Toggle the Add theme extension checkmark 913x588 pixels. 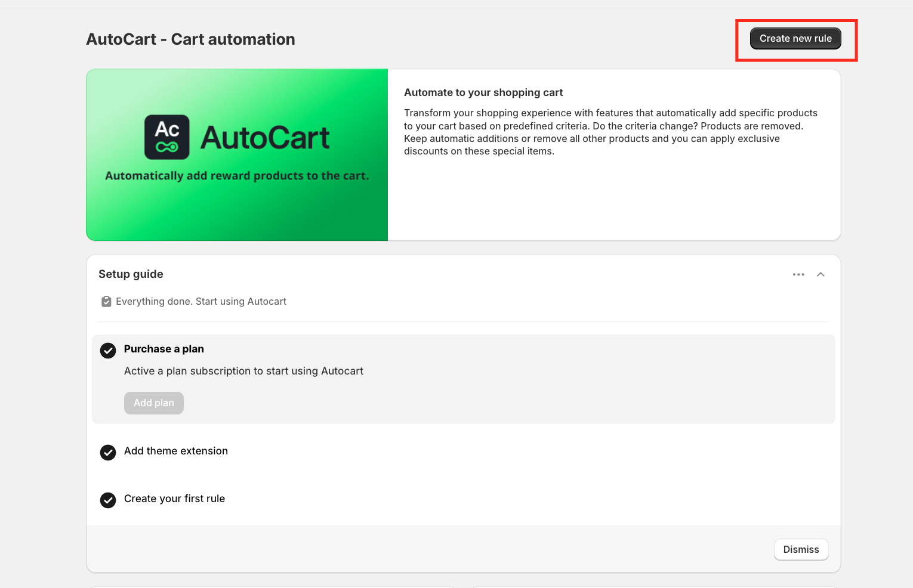(x=108, y=453)
